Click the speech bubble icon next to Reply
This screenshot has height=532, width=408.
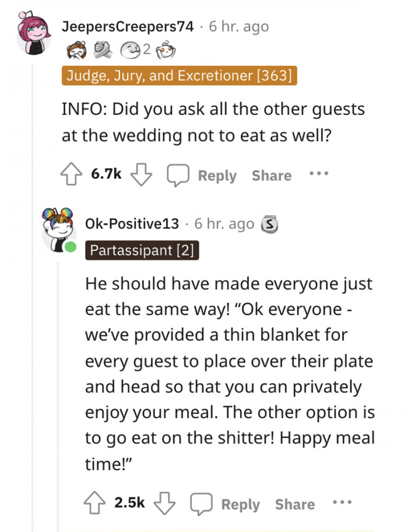point(181,173)
